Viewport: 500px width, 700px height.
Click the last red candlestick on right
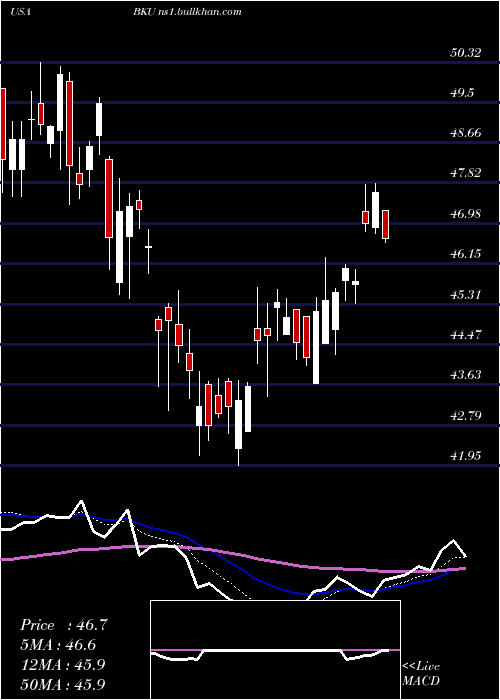[386, 225]
